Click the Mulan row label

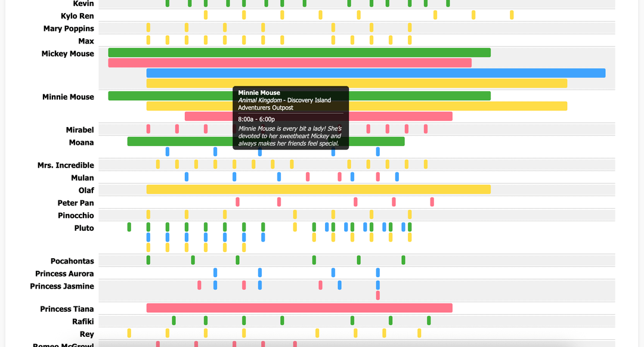[x=82, y=178]
